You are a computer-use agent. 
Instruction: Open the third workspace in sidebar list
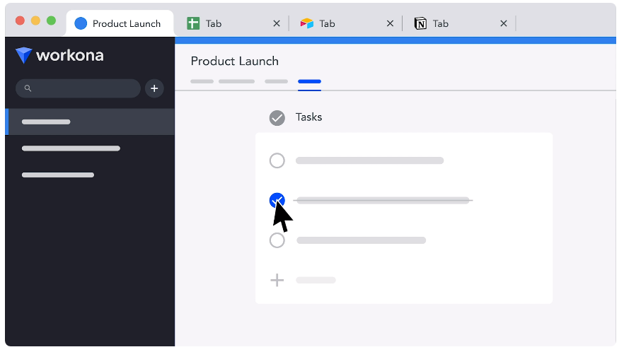pos(58,175)
